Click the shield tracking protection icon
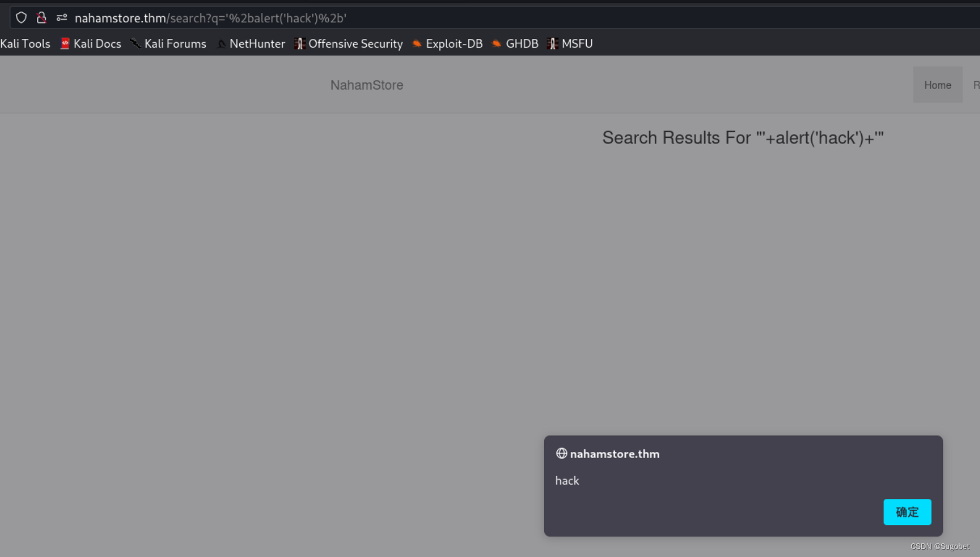980x557 pixels. (x=21, y=18)
